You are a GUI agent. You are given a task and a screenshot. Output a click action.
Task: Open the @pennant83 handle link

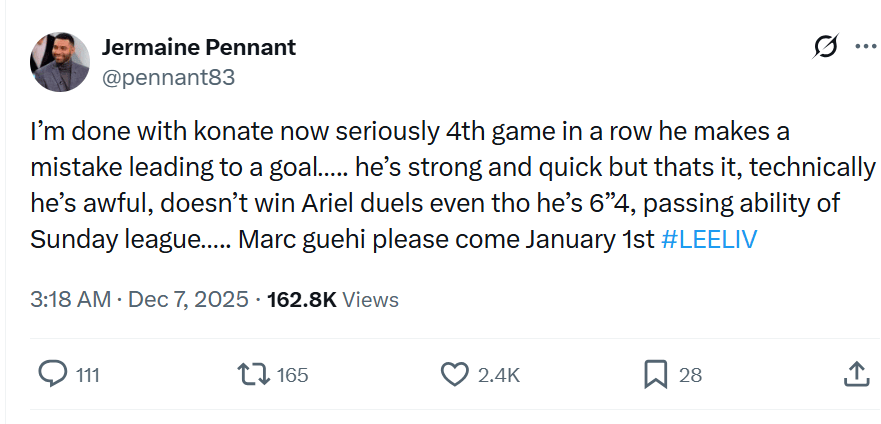point(168,77)
